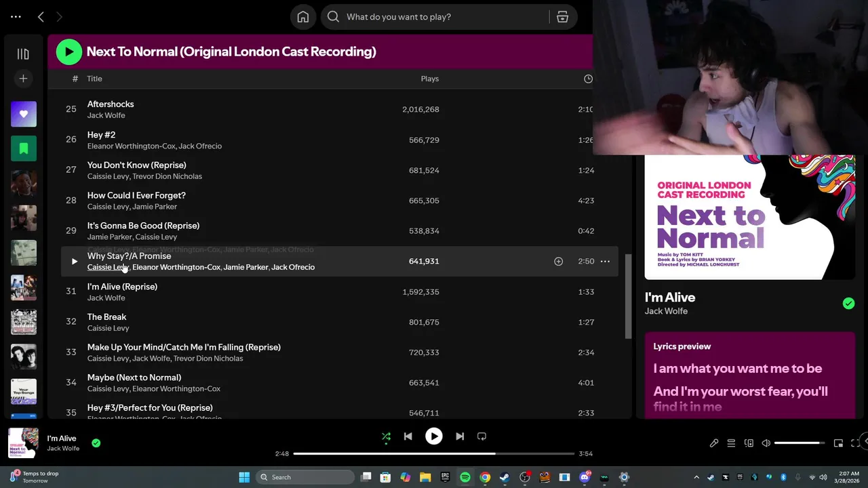Play track 'Why Stay?/A Promise' via row play icon

click(74, 261)
